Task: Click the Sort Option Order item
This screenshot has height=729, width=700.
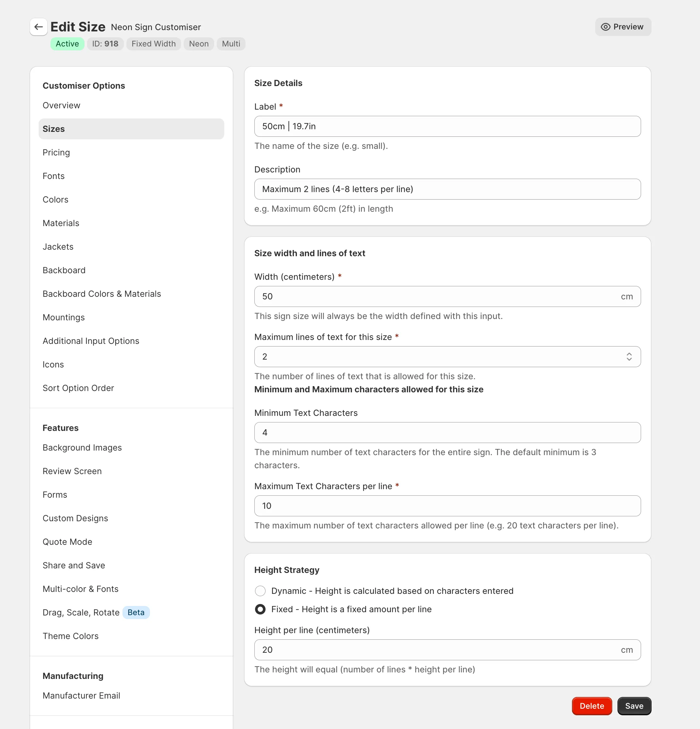Action: click(x=78, y=388)
